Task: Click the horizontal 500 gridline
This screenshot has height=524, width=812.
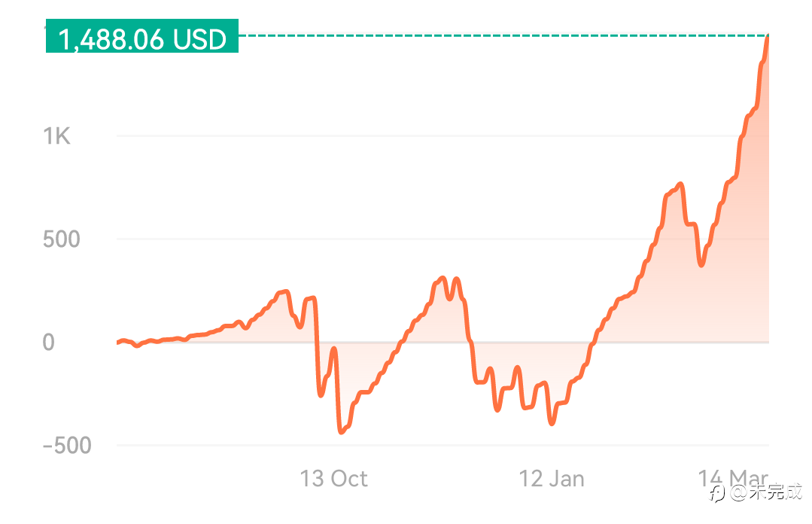Action: point(376,239)
